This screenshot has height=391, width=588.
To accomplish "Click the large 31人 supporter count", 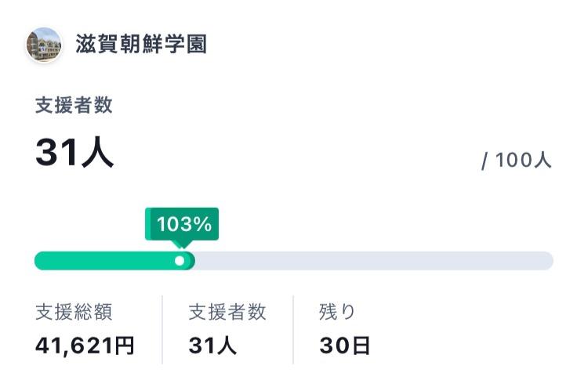I will point(74,152).
